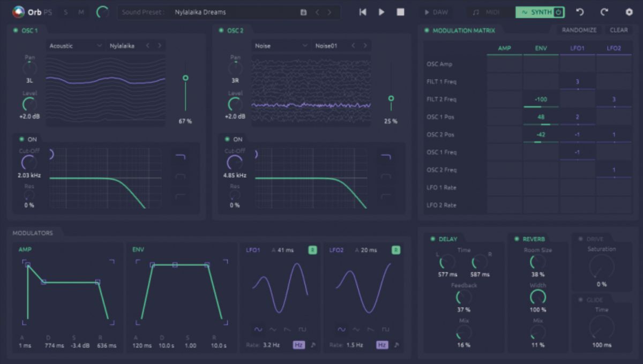This screenshot has width=643, height=364.
Task: Adjust the OSC 2 level slider
Action: [391, 99]
